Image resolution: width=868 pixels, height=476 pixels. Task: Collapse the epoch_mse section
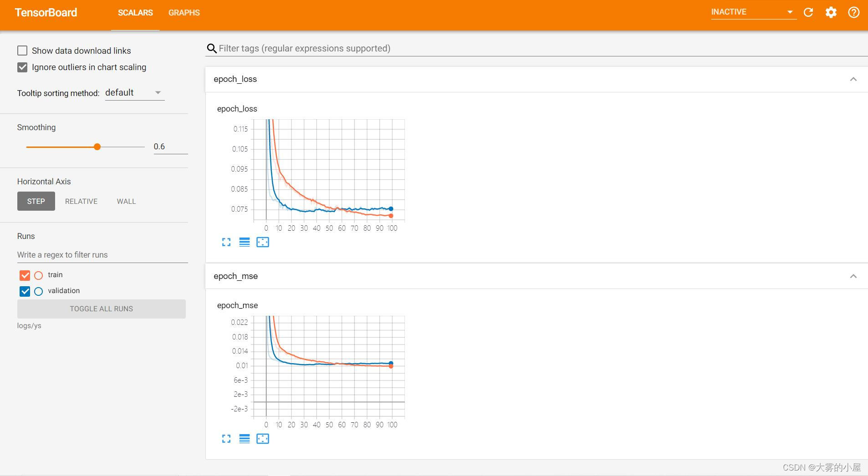point(853,276)
